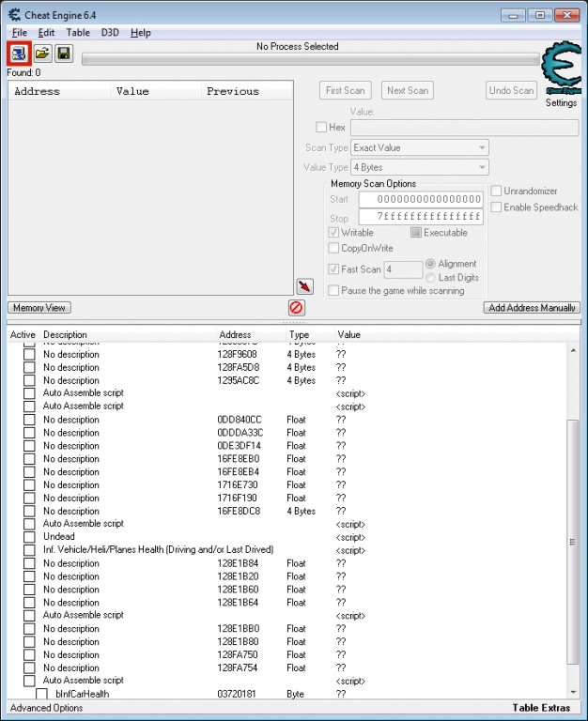Image resolution: width=588 pixels, height=721 pixels.
Task: Clear address list with red circle icon
Action: (x=296, y=307)
